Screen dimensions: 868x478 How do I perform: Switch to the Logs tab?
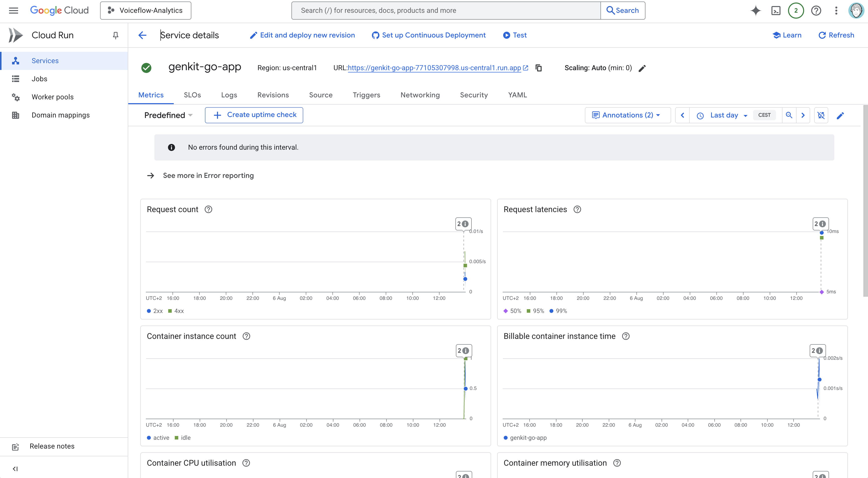(229, 95)
